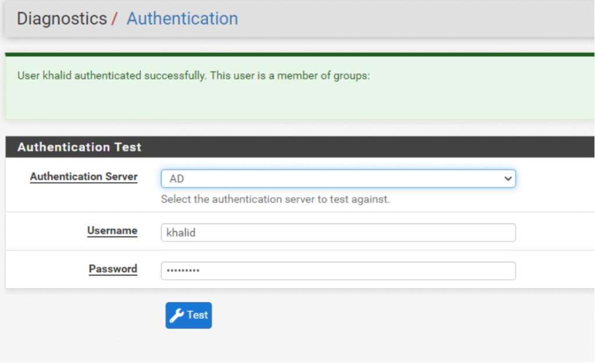
Task: Click the wrench icon on Test button
Action: (x=177, y=315)
